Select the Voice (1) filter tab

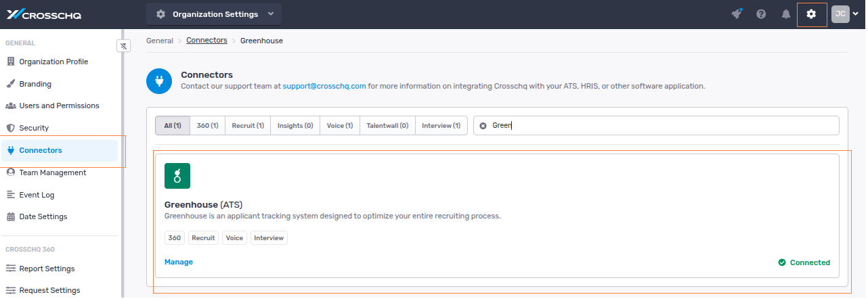click(340, 125)
